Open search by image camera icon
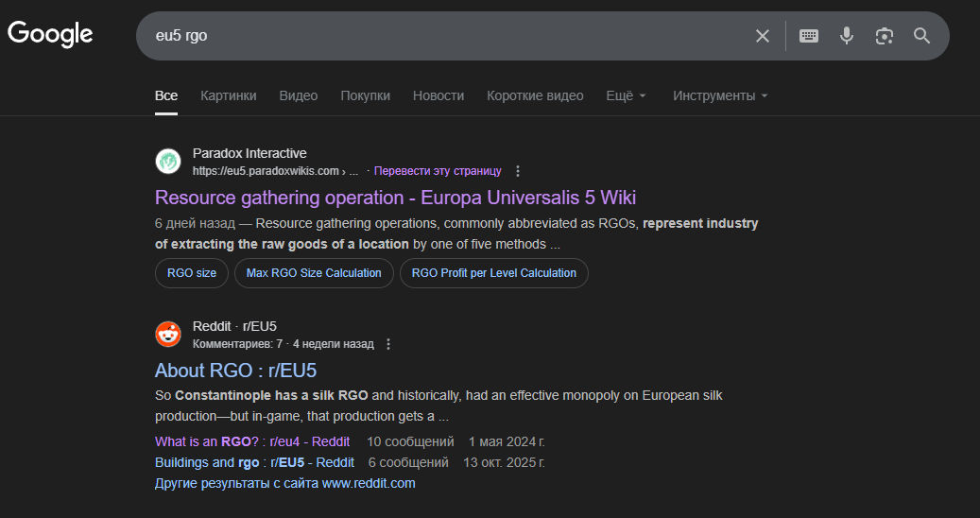Viewport: 980px width, 518px height. click(884, 36)
